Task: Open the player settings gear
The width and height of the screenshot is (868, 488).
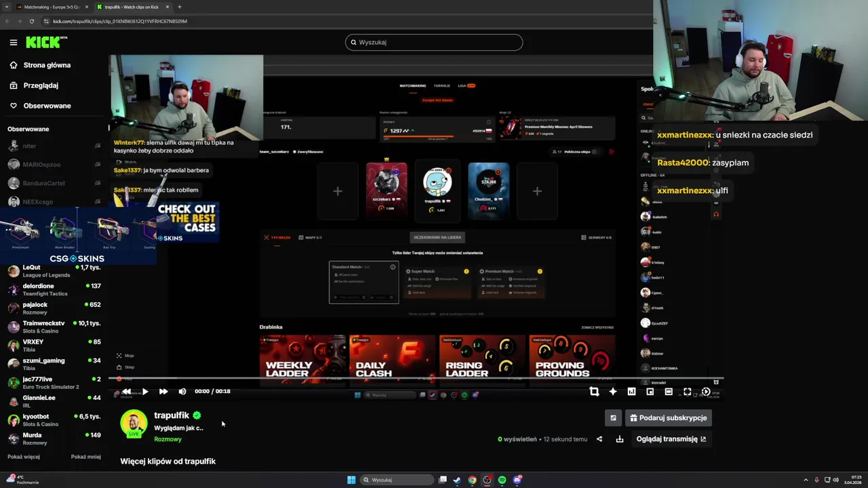Action: click(705, 391)
